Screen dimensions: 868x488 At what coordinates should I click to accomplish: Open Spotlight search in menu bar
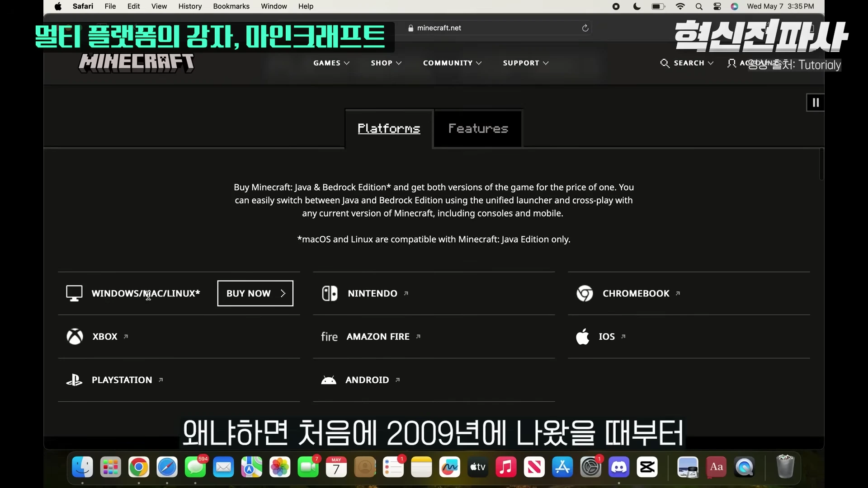[x=699, y=6]
